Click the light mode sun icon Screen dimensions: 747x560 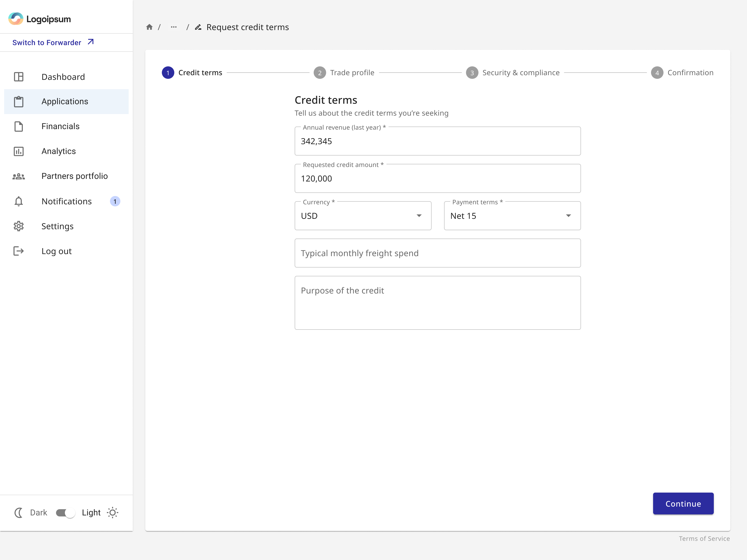pyautogui.click(x=113, y=513)
